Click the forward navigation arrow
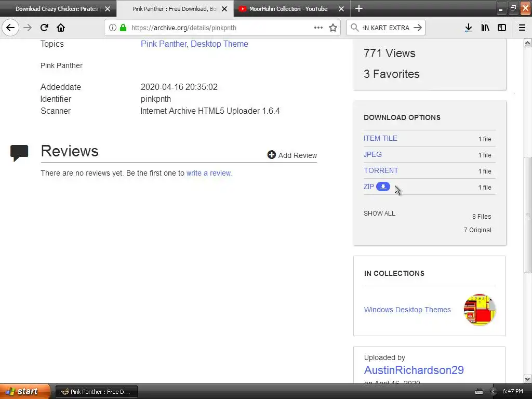Viewport: 532px width, 399px height. pyautogui.click(x=28, y=28)
